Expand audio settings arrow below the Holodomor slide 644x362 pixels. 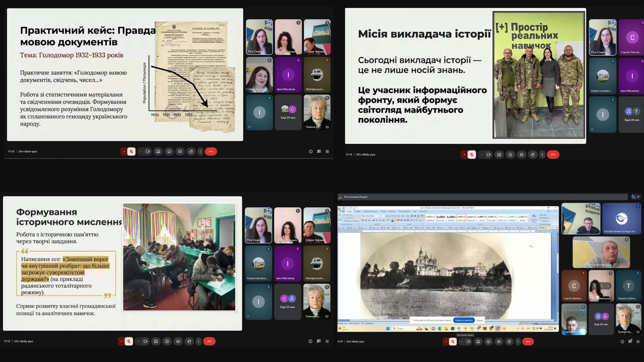(124, 151)
